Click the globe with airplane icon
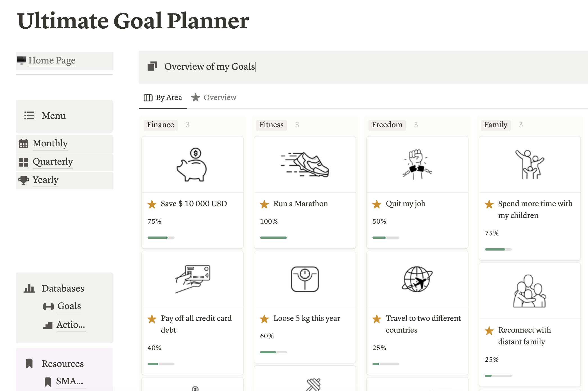The height and width of the screenshot is (391, 588). tap(417, 279)
